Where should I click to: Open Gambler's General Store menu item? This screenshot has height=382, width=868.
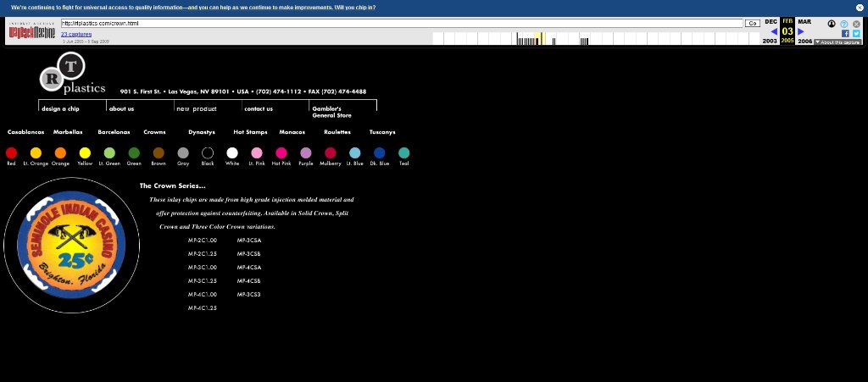[x=331, y=112]
